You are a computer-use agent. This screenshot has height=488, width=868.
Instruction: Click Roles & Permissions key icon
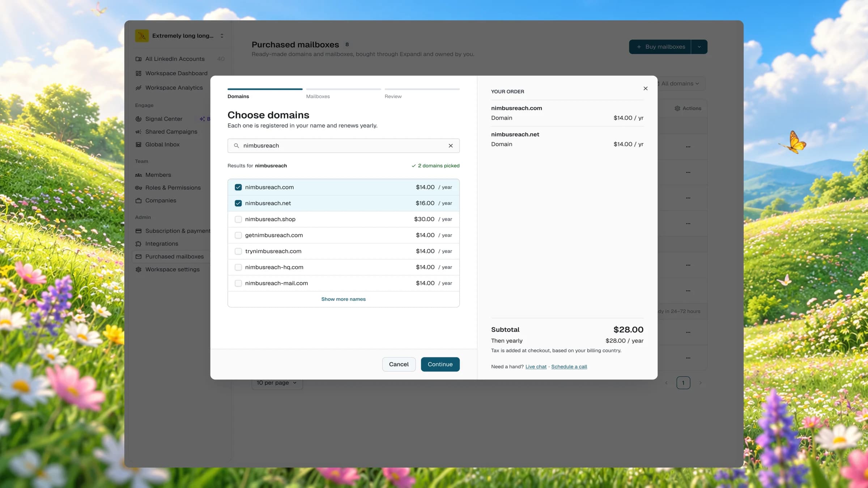(139, 188)
